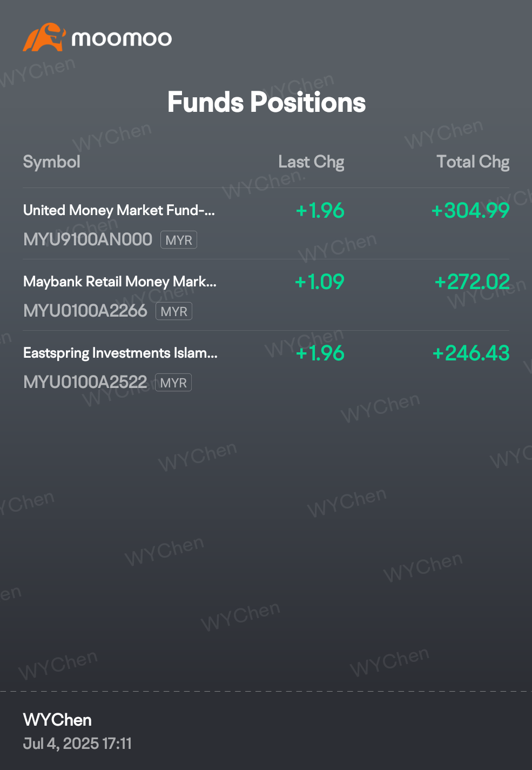Click United fund total change +304.99
Viewport: 532px width, 770px height.
tap(470, 210)
